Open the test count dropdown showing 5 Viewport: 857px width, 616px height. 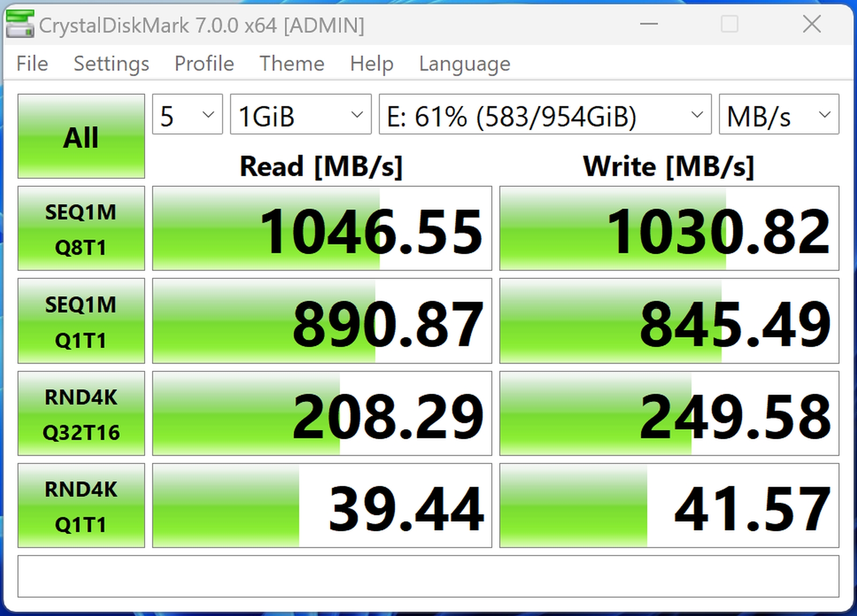(187, 114)
